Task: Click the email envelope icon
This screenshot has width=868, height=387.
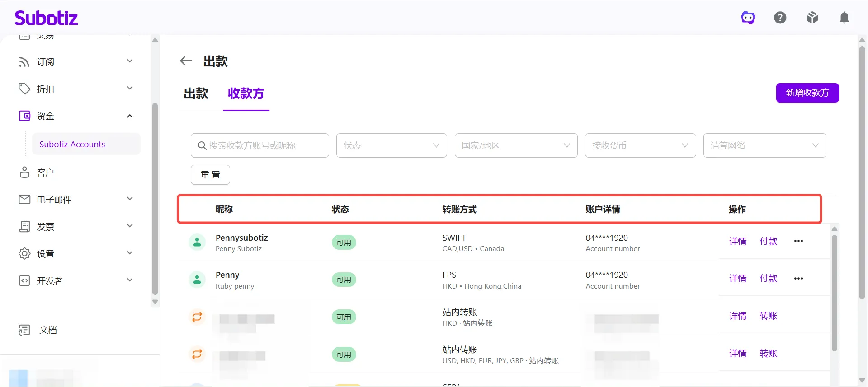Action: click(24, 199)
